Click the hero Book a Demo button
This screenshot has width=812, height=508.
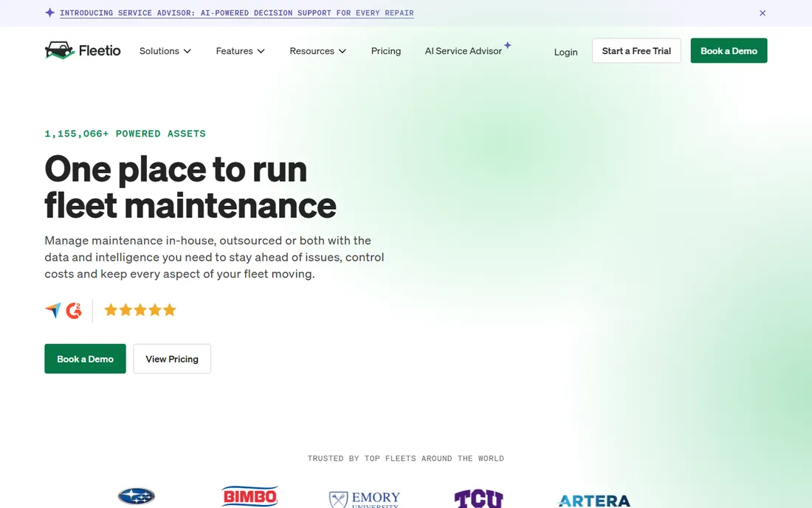click(85, 359)
